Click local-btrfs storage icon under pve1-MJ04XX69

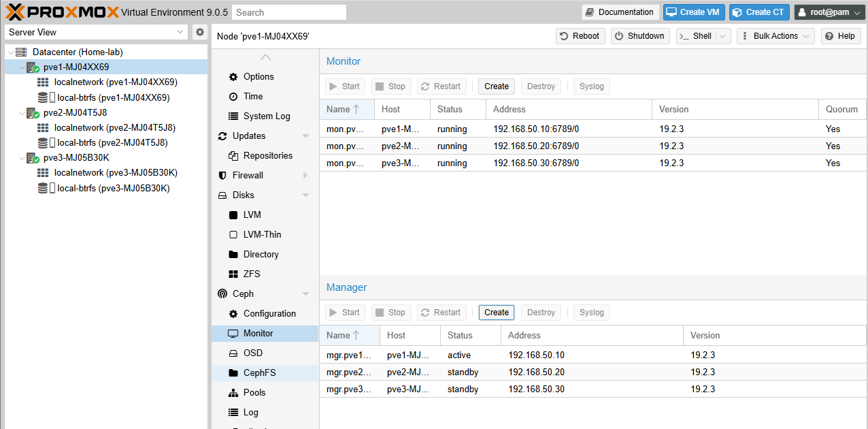[x=46, y=97]
